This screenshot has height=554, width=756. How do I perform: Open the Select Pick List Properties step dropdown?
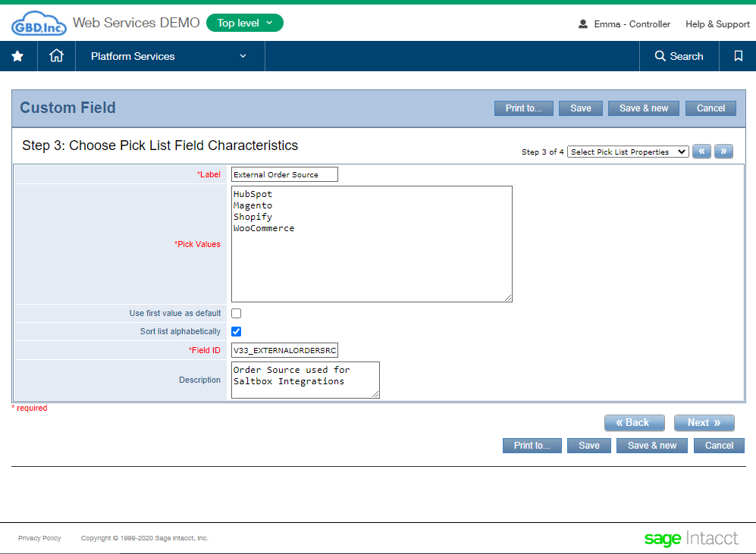(628, 152)
